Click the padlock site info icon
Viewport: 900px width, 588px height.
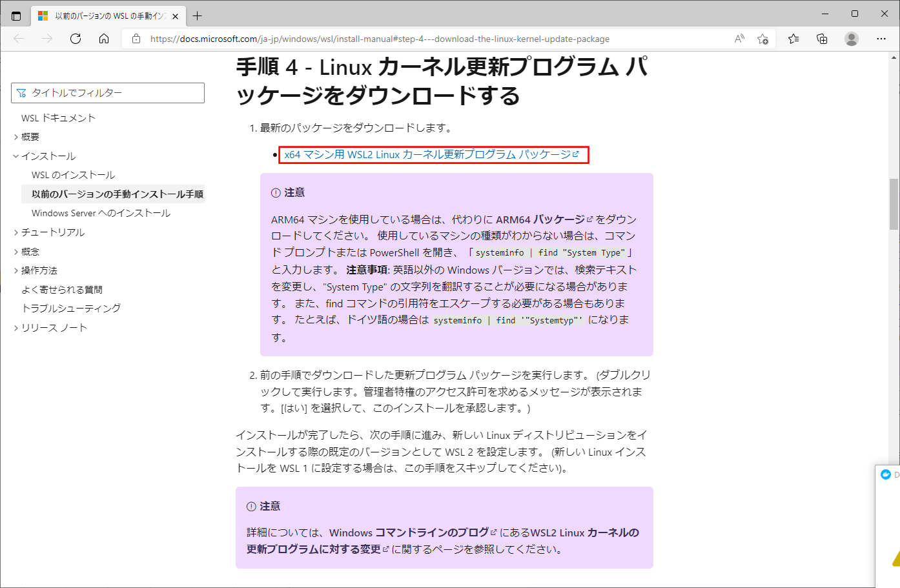[x=136, y=39]
